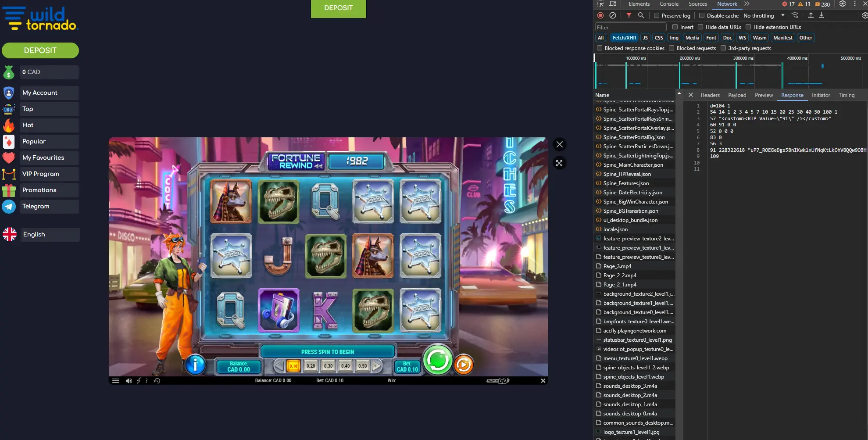Show more DevTools tabs chevron
868x440 pixels.
(747, 4)
